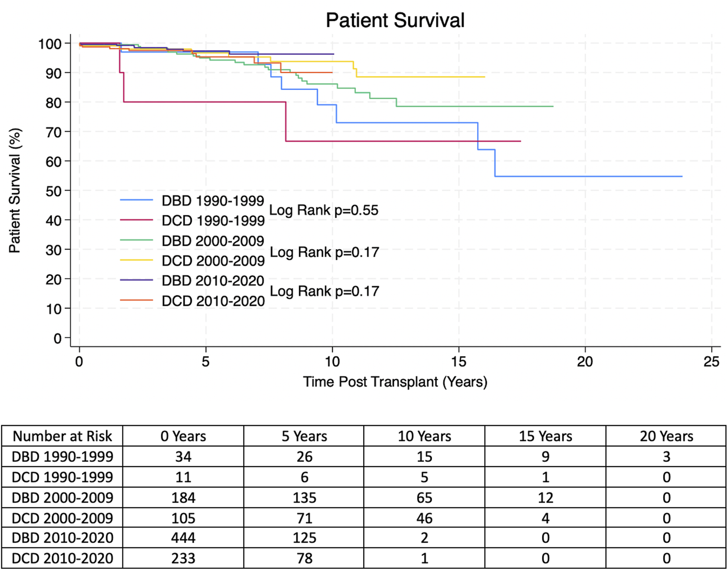Image resolution: width=728 pixels, height=570 pixels.
Task: Select the "Patient Survival" chart title
Action: click(395, 20)
